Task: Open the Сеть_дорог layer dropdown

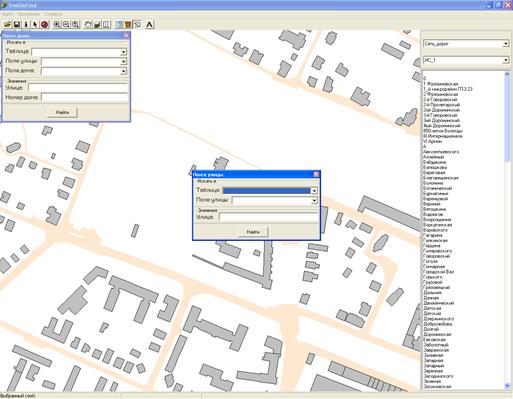Action: click(x=506, y=44)
